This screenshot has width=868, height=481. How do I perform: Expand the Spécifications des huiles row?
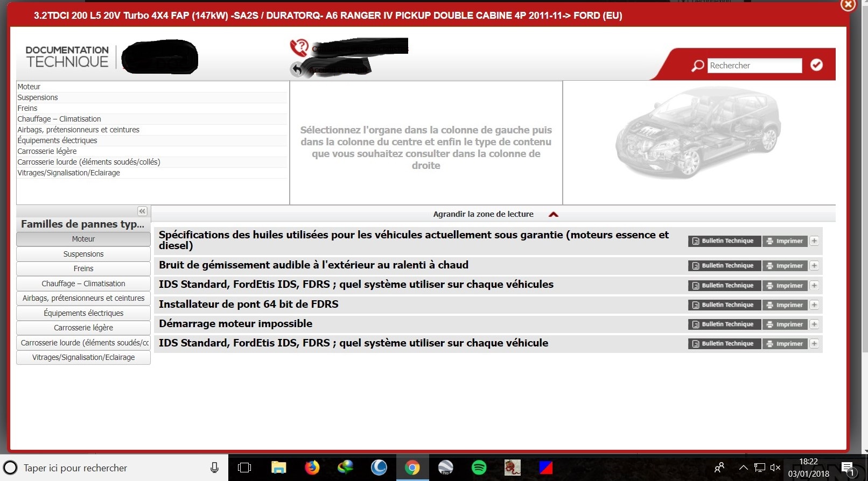pos(814,241)
